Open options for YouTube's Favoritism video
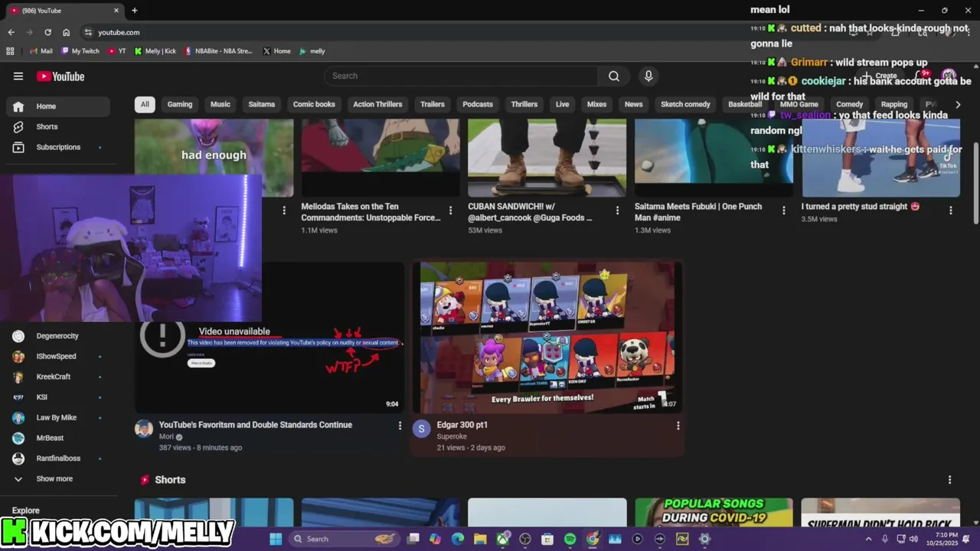Screen dimensions: 980x551 coord(399,425)
